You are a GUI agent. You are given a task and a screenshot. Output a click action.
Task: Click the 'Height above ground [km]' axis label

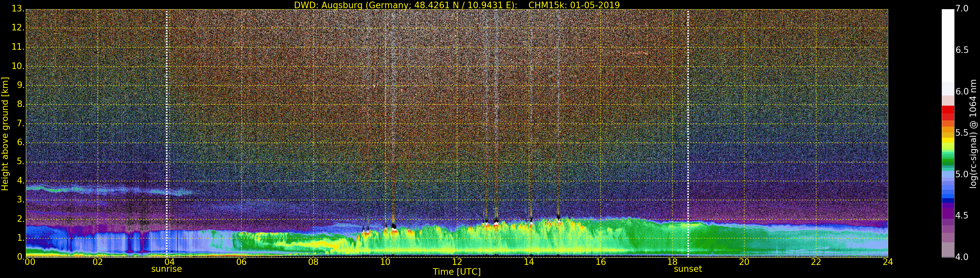click(5, 133)
